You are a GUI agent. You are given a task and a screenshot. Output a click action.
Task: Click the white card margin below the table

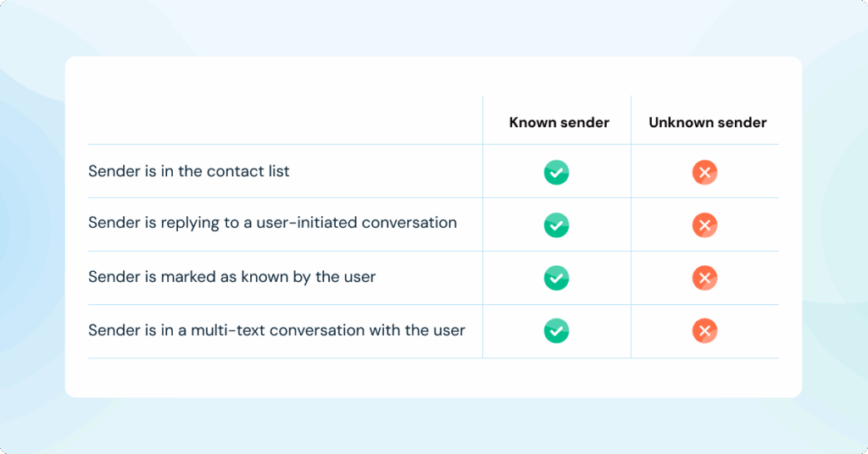coord(433,378)
